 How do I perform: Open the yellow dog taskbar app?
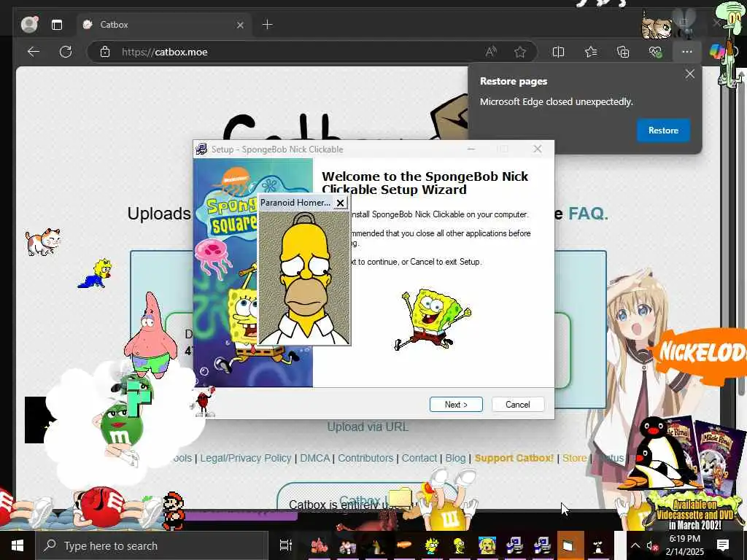[x=487, y=545]
